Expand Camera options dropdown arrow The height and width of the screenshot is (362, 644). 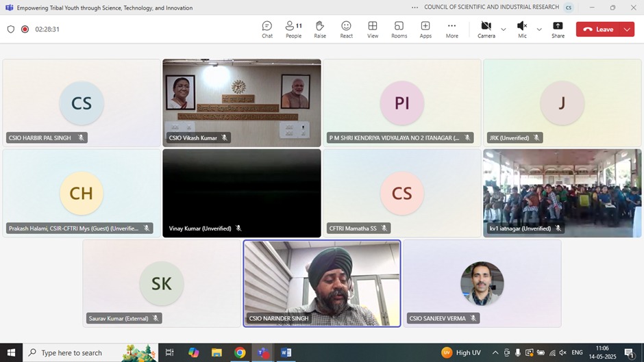[503, 29]
